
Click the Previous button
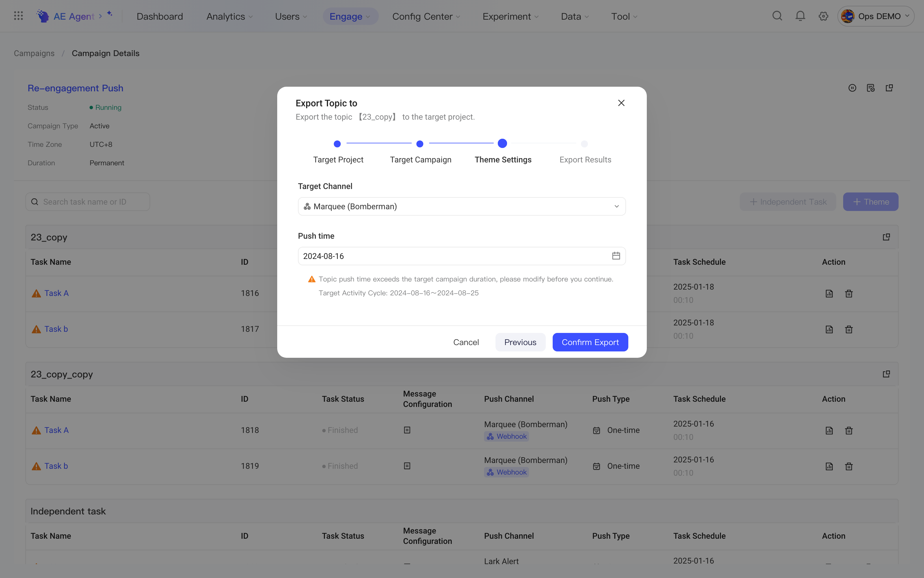(520, 342)
